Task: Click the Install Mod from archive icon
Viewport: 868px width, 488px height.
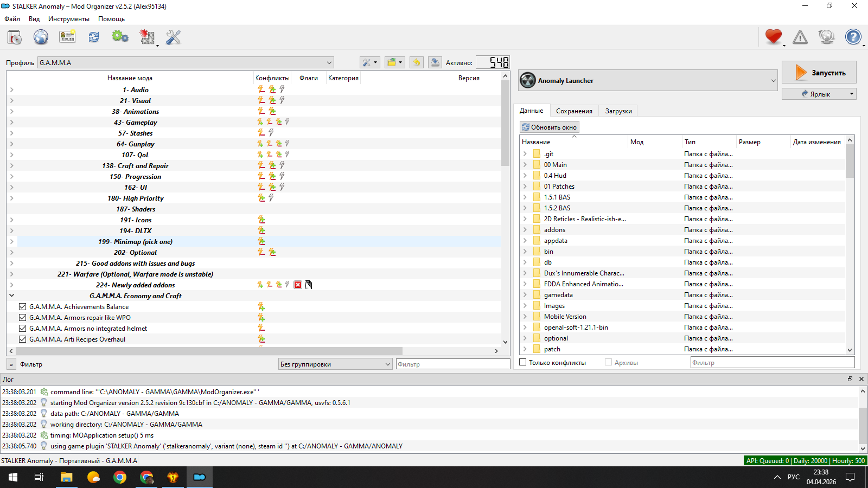Action: pyautogui.click(x=15, y=37)
